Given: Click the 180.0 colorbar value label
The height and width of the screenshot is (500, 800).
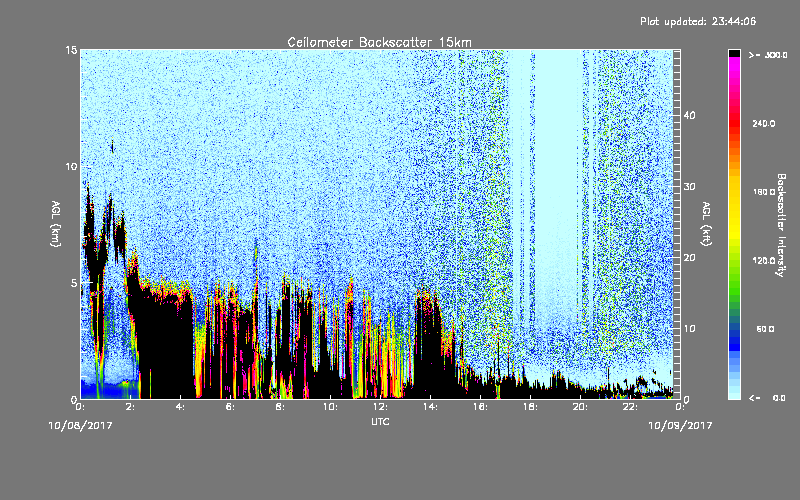Looking at the screenshot, I should click(x=764, y=192).
